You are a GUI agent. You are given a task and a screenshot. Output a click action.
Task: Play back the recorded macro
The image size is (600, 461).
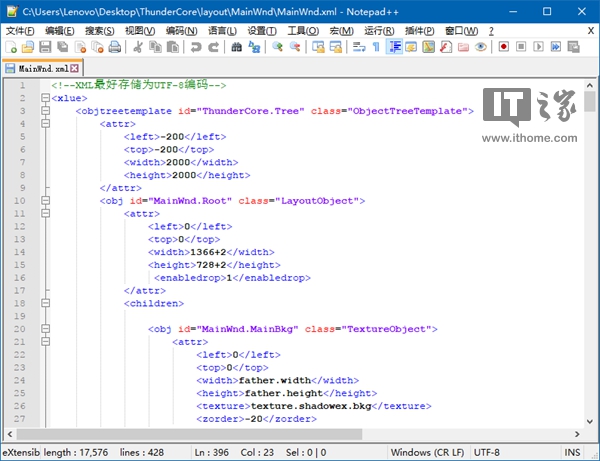point(538,47)
